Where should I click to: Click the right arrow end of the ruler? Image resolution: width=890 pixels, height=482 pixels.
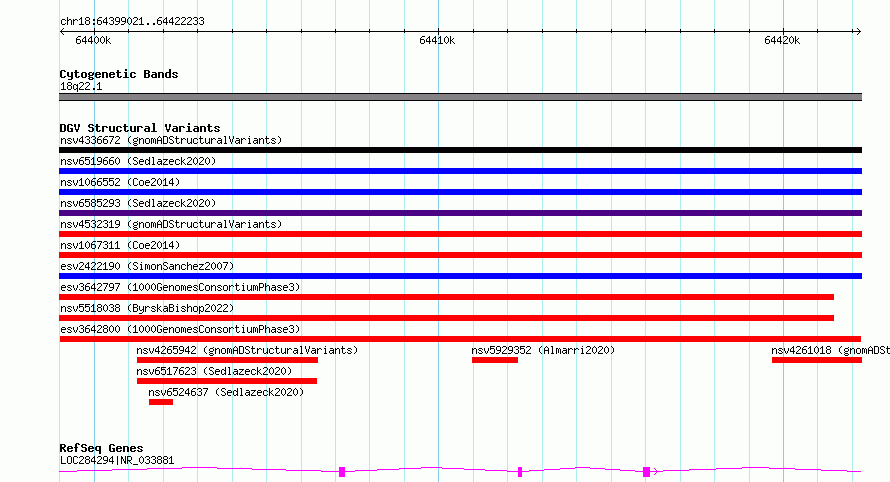coord(858,31)
